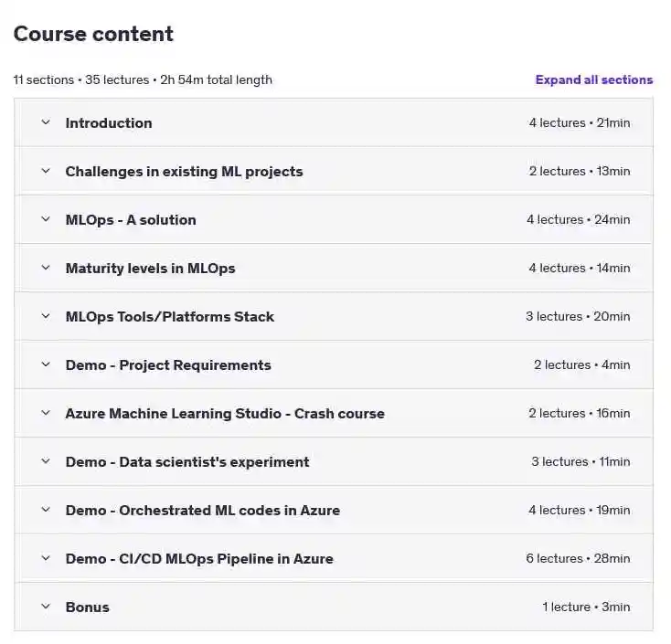Click chevron beside MLOps Tools/Platforms Stack
Viewport: 671px width, 644px height.
pyautogui.click(x=46, y=316)
